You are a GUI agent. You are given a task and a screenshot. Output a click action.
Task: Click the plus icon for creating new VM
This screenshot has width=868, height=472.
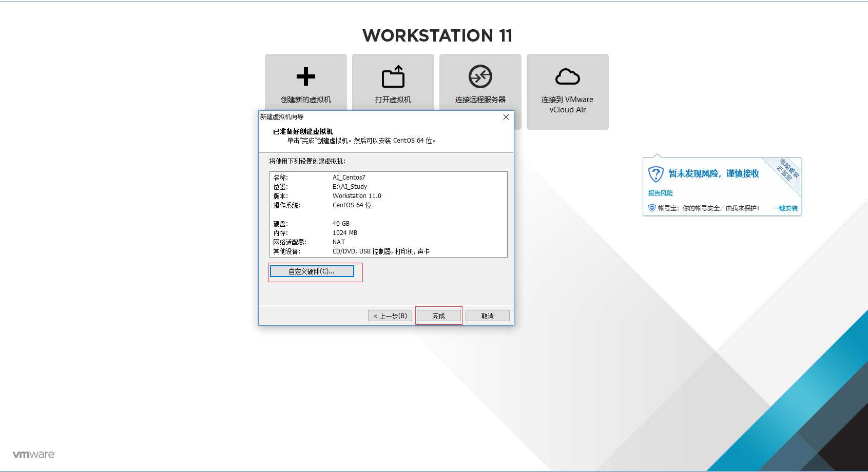click(306, 76)
